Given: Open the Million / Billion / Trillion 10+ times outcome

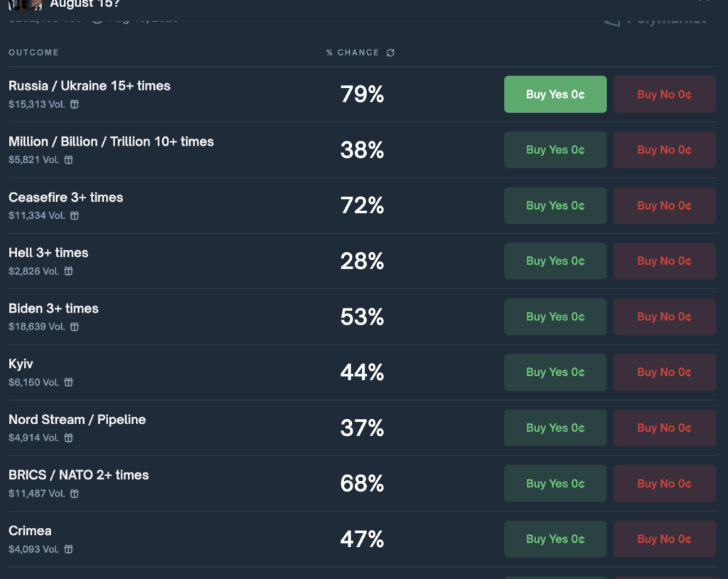Looking at the screenshot, I should pyautogui.click(x=111, y=141).
